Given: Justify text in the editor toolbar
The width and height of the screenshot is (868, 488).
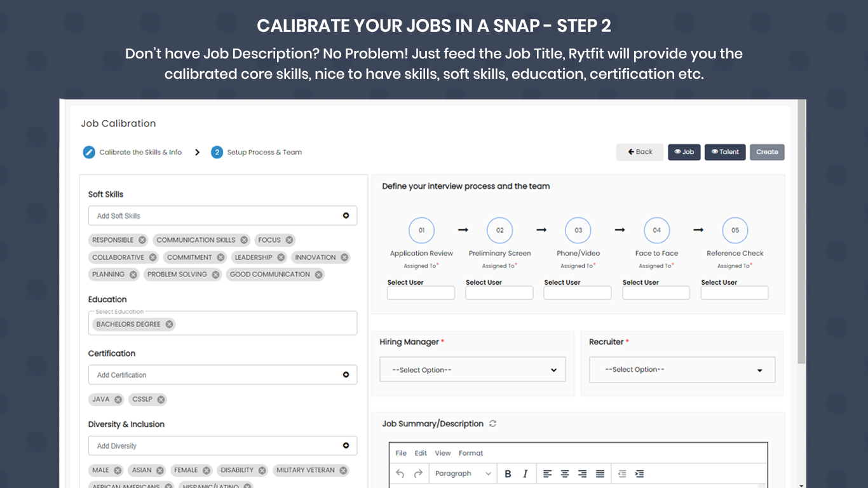Looking at the screenshot, I should coord(600,473).
